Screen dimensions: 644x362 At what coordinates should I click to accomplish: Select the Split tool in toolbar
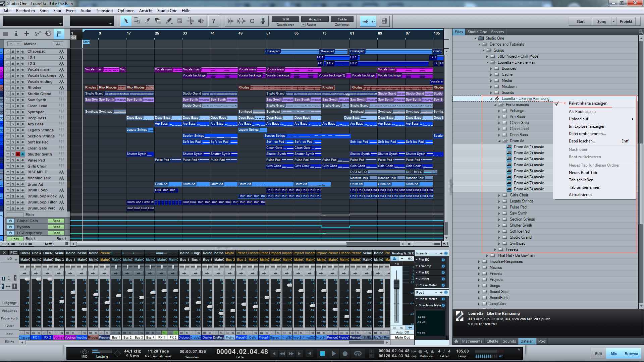pyautogui.click(x=147, y=21)
